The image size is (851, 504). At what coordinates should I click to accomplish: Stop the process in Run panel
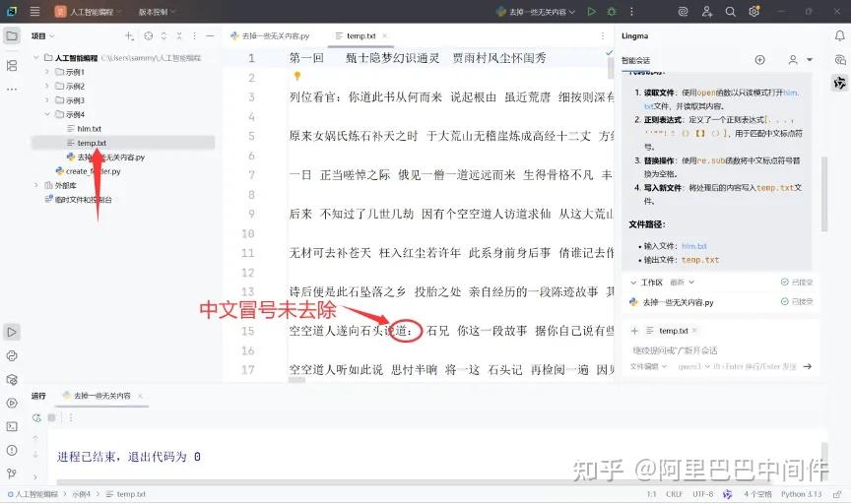pyautogui.click(x=51, y=417)
